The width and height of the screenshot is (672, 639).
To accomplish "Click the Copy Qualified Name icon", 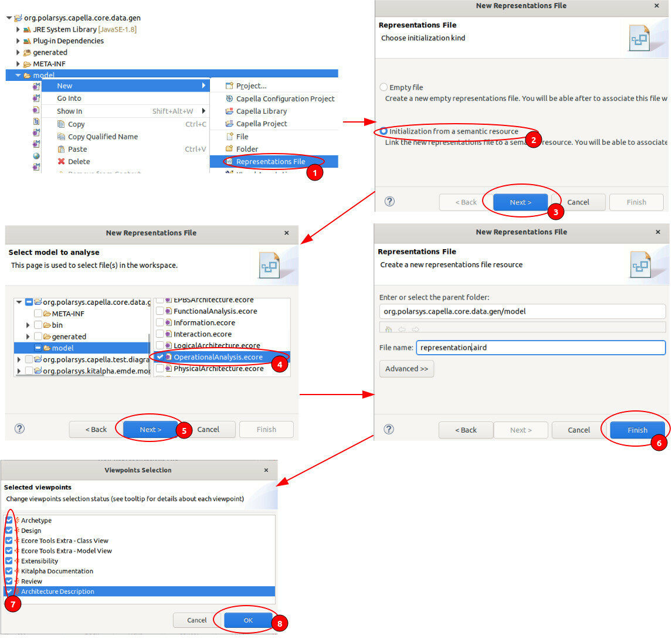I will pyautogui.click(x=61, y=137).
